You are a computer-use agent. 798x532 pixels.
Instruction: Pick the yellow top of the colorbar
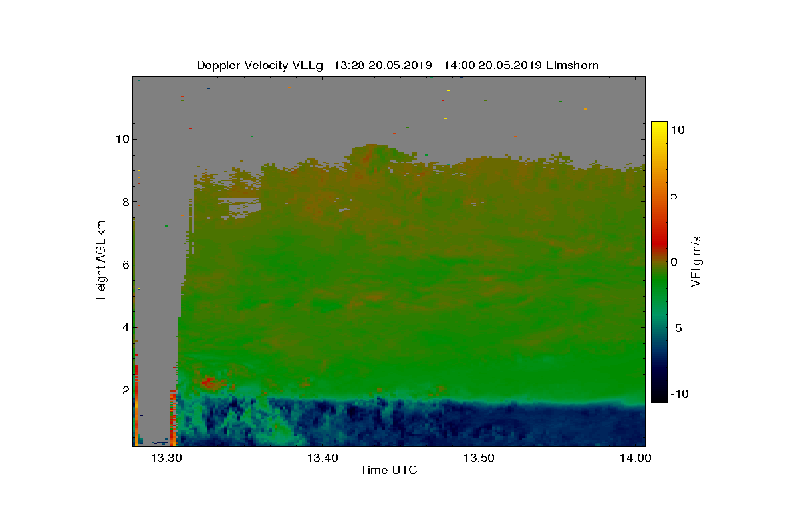coord(659,128)
